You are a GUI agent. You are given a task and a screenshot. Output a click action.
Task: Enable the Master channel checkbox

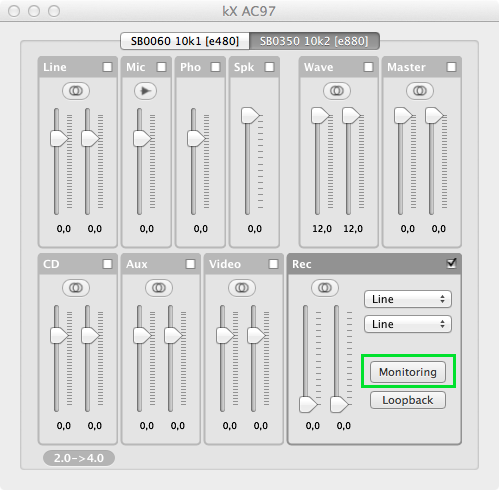[x=451, y=67]
